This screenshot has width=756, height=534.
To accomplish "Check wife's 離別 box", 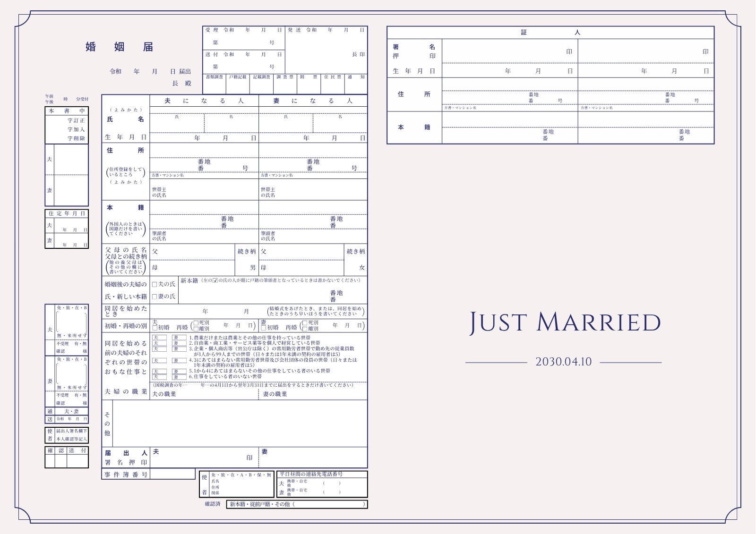I will point(305,329).
